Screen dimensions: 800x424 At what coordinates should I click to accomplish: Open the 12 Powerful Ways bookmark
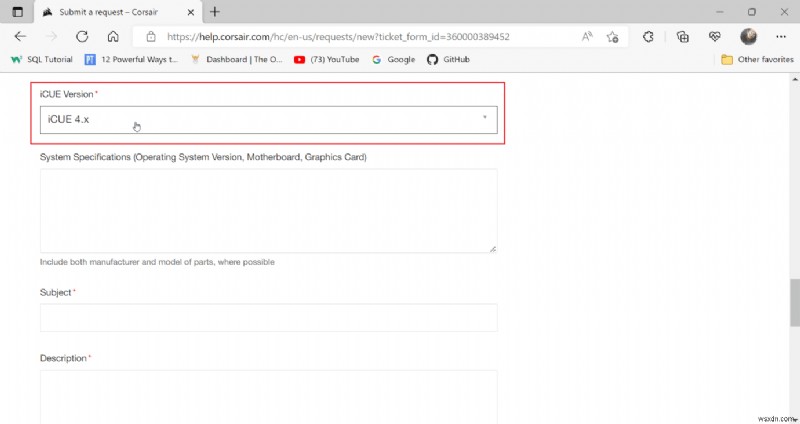[131, 60]
